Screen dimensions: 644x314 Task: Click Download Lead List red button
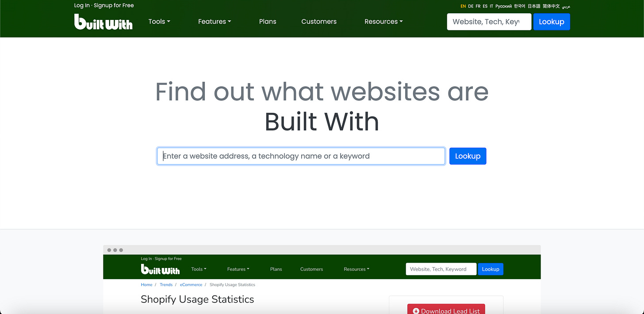446,309
